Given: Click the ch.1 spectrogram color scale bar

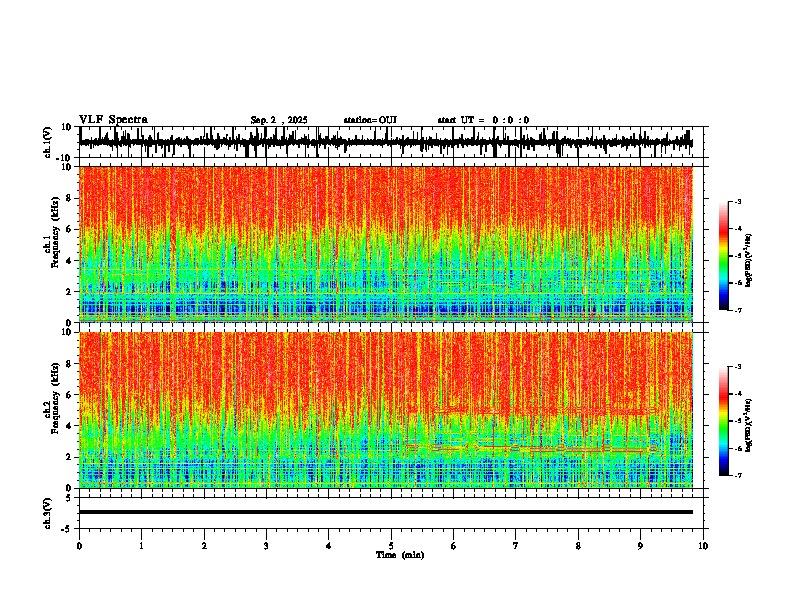Looking at the screenshot, I should (x=724, y=256).
